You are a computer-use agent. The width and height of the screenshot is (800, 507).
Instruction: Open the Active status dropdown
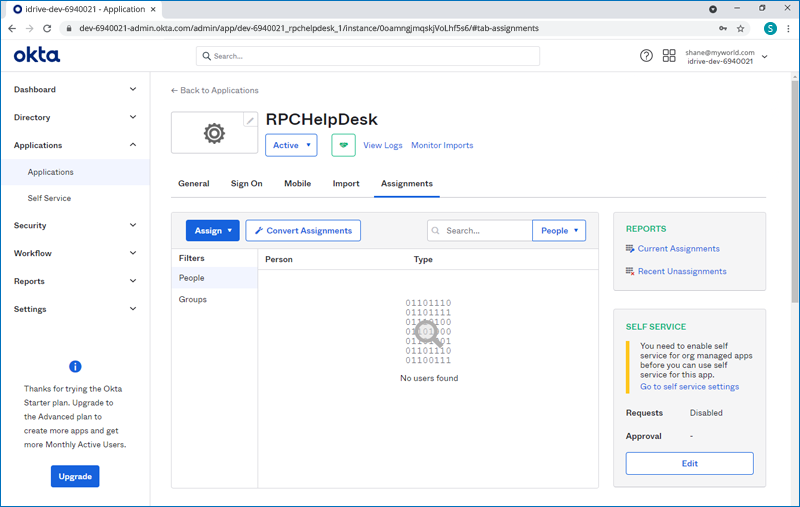pos(291,145)
